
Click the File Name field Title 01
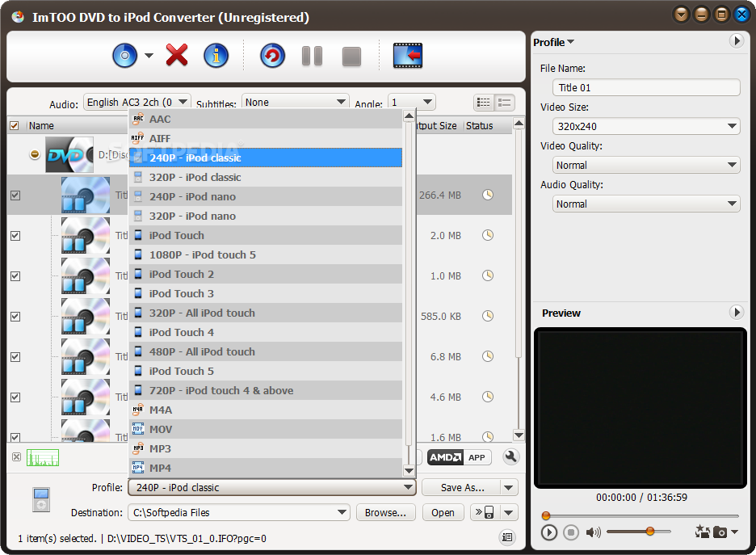pyautogui.click(x=646, y=87)
